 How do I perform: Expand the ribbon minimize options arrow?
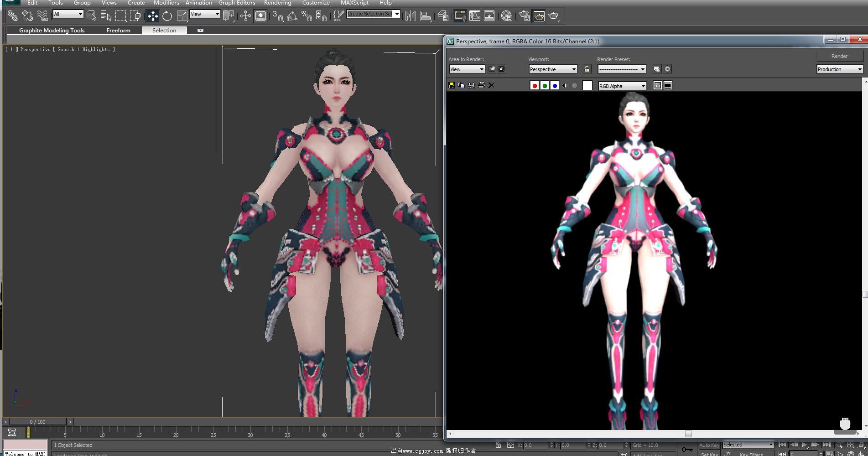(200, 30)
